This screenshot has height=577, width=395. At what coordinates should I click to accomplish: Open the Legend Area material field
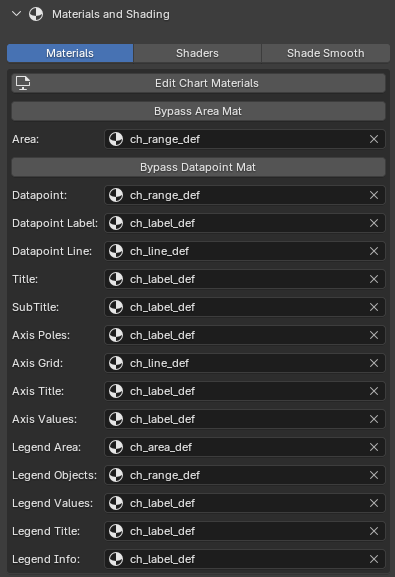(x=245, y=447)
